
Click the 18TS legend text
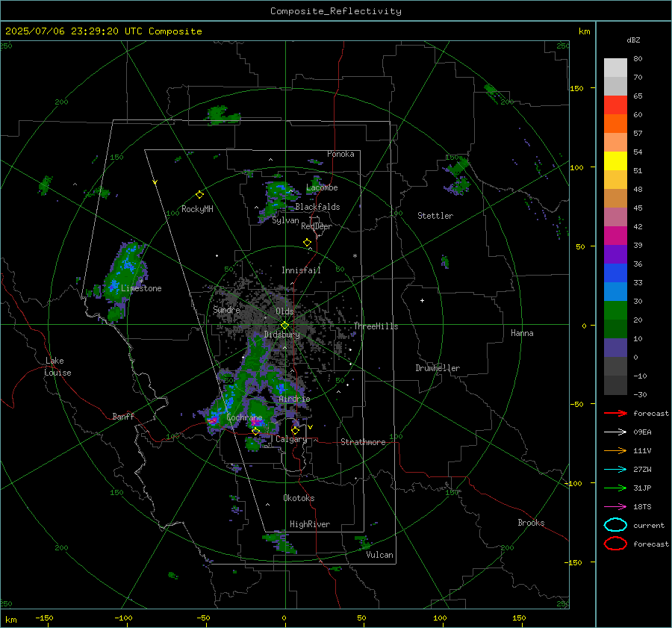[x=642, y=507]
